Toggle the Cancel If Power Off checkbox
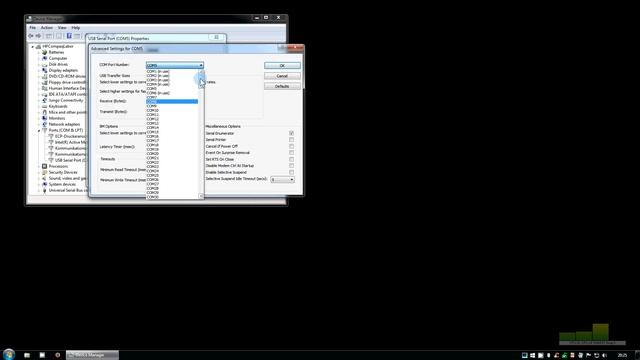Viewport: 640px width, 360px height. coord(291,147)
